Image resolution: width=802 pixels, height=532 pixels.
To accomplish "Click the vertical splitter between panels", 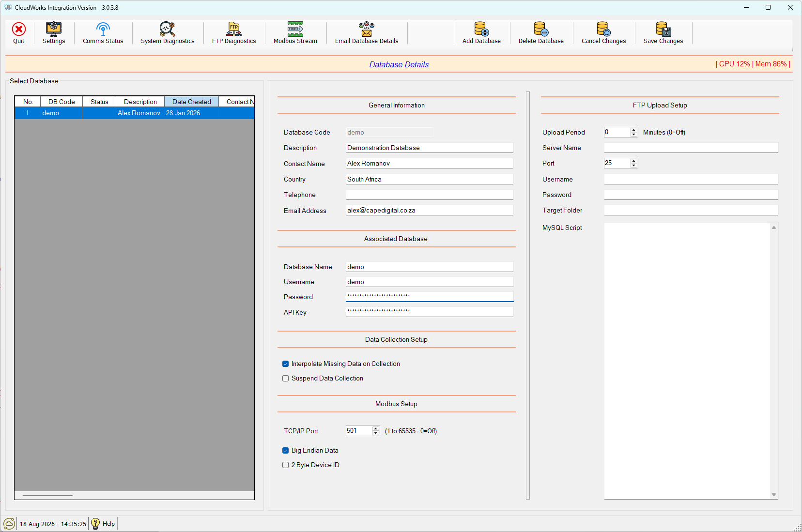I will pos(528,295).
